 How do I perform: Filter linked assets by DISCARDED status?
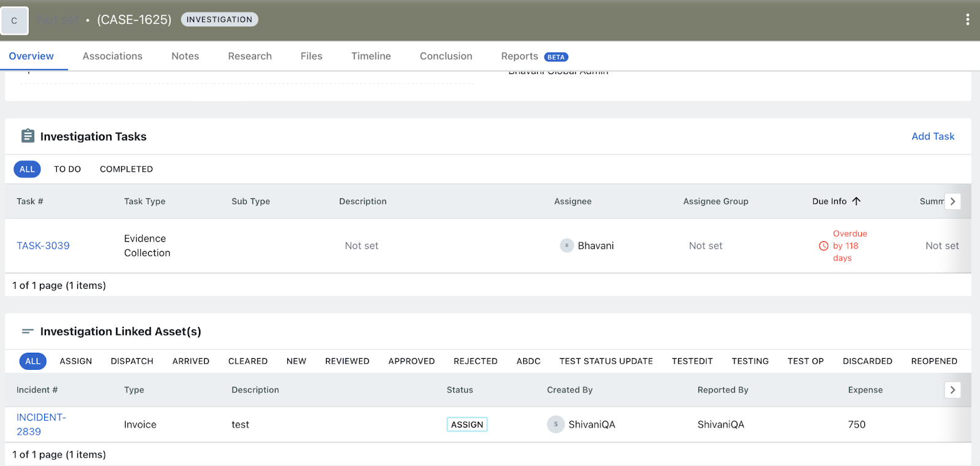click(867, 361)
